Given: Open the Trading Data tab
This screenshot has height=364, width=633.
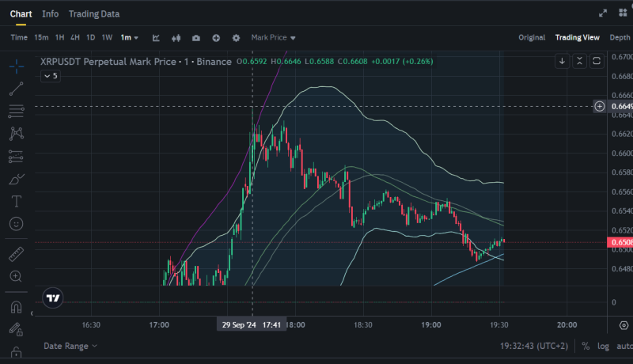Looking at the screenshot, I should [94, 14].
